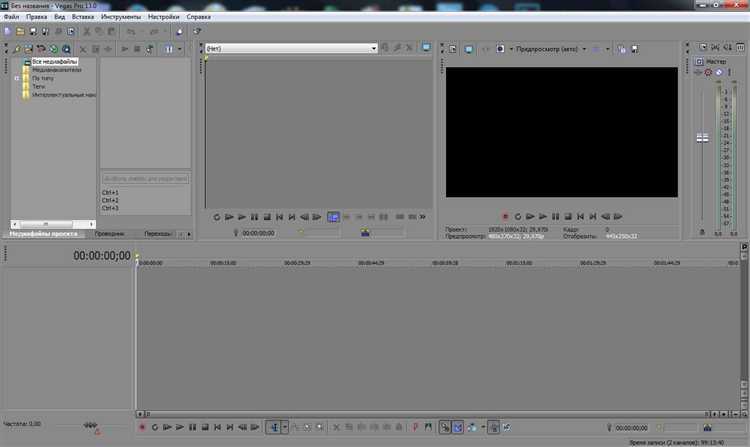Click the Undo arrow in main toolbar
The width and height of the screenshot is (750, 447).
131,32
